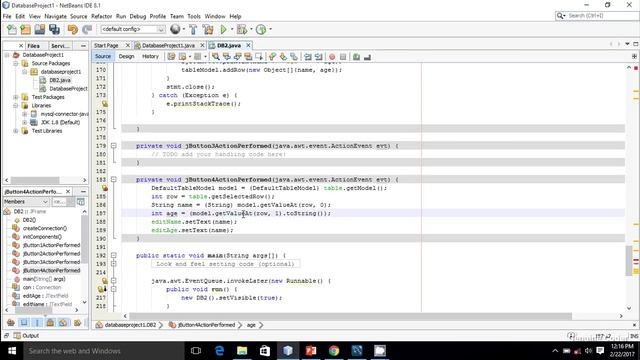Open the default config combo box
This screenshot has height=360, width=640.
coord(133,29)
